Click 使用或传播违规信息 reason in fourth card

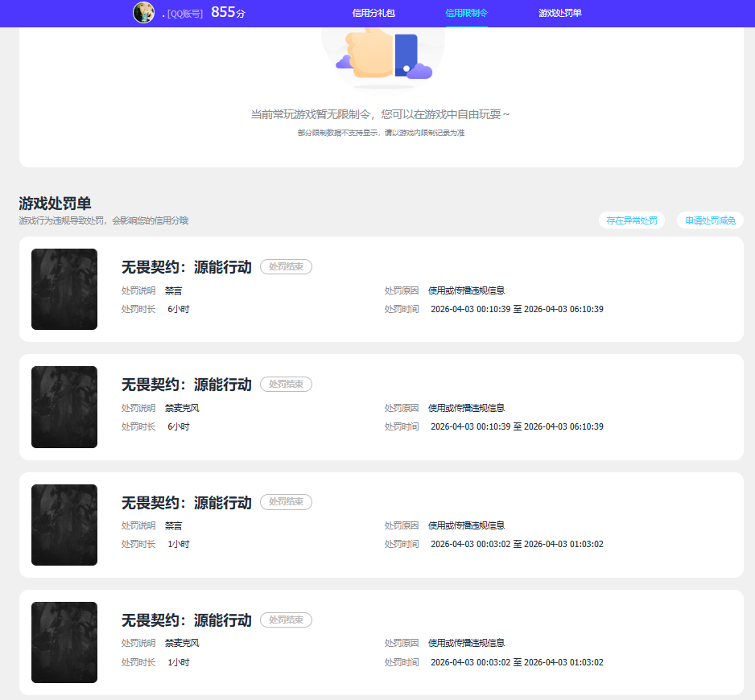466,643
